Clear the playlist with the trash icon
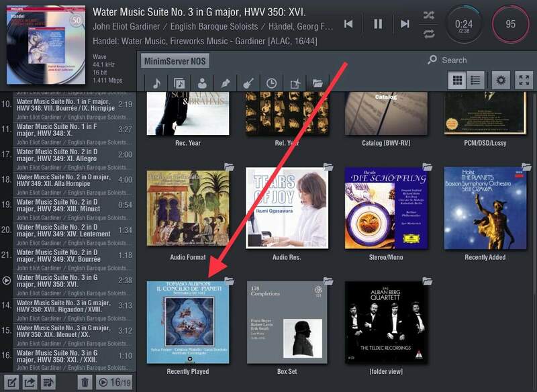The width and height of the screenshot is (537, 392). click(85, 382)
